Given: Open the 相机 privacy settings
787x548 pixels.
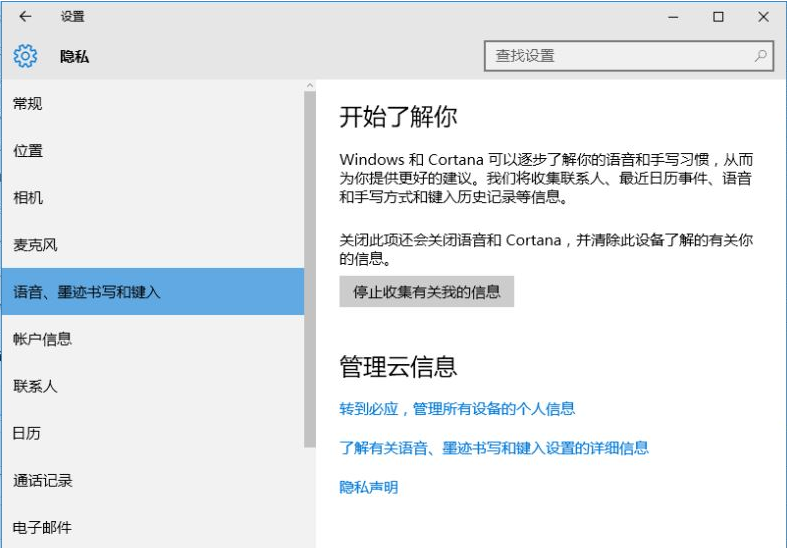Looking at the screenshot, I should click(28, 198).
